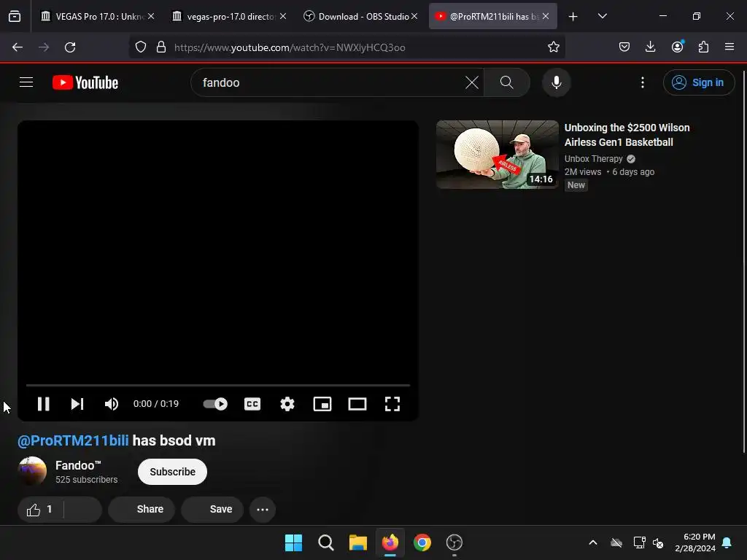Open Save to Pocket
The image size is (747, 560).
click(x=624, y=47)
